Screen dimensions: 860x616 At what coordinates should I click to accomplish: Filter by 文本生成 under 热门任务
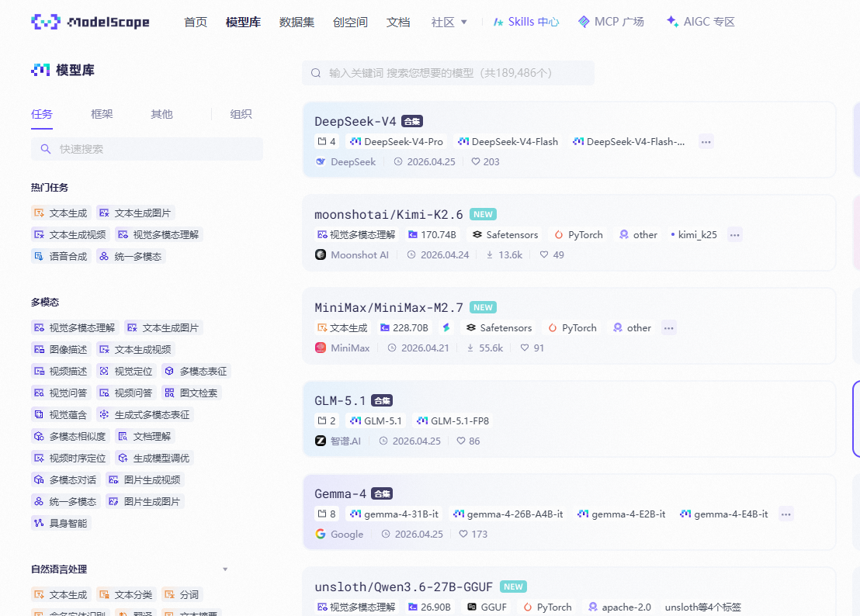point(61,213)
